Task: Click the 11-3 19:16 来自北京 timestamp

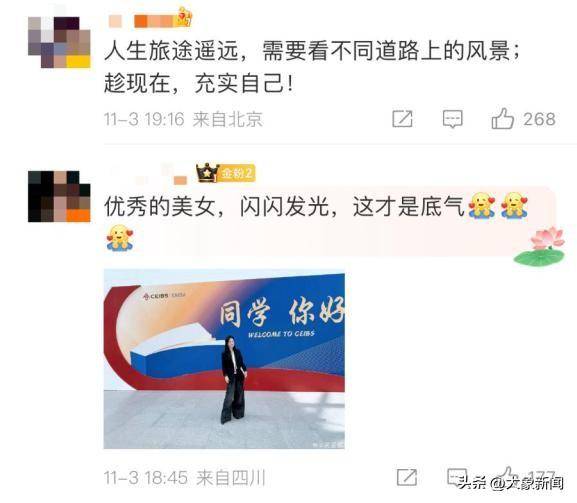Action: tap(184, 119)
